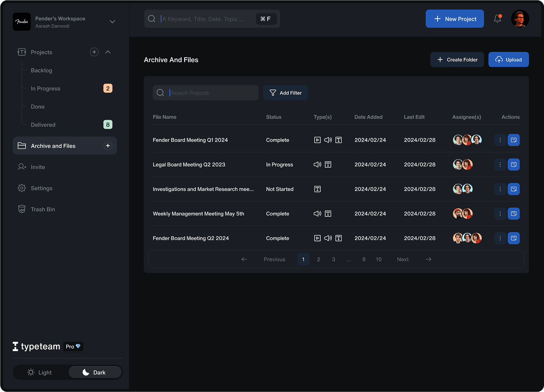Viewport: 544px width, 392px height.
Task: Open the In Progress project list
Action: click(x=45, y=88)
